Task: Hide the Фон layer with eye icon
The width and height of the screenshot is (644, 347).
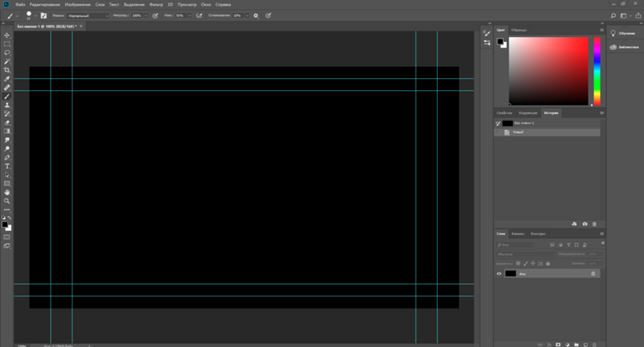Action: [x=499, y=274]
